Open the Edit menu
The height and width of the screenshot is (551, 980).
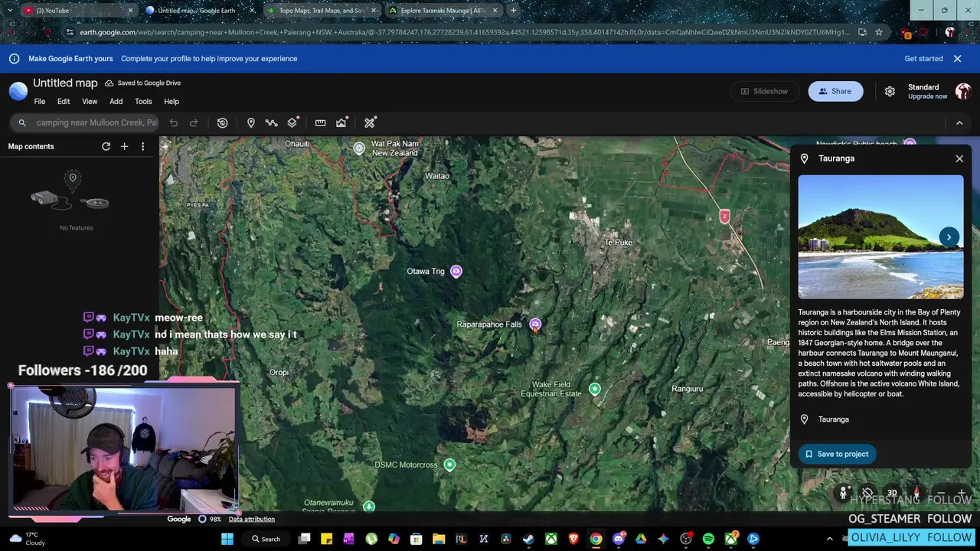[64, 102]
